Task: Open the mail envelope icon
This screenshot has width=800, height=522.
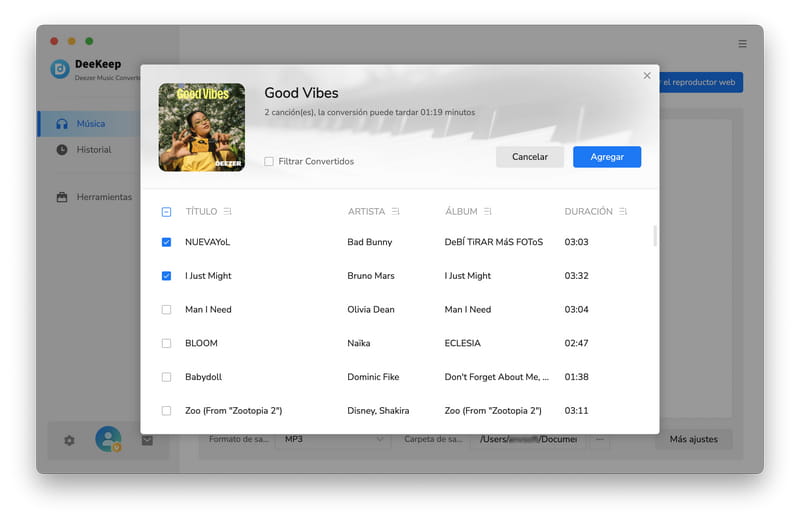Action: click(x=147, y=440)
